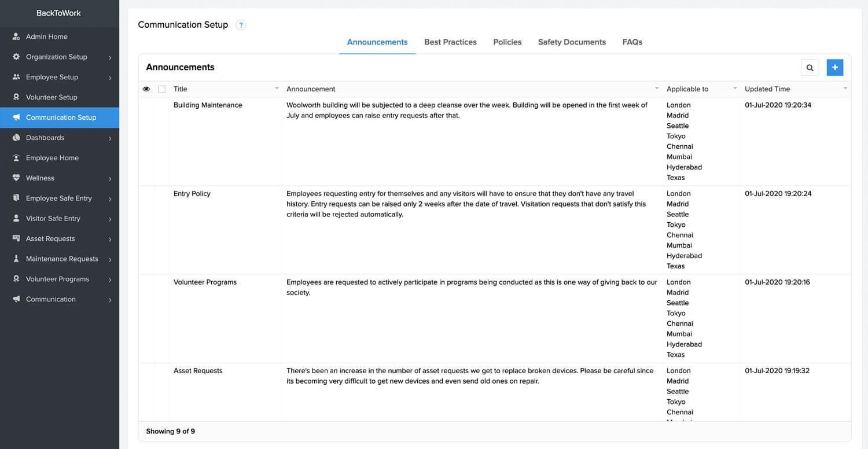Click the eye visibility icon in header
The width and height of the screenshot is (868, 449).
click(146, 89)
